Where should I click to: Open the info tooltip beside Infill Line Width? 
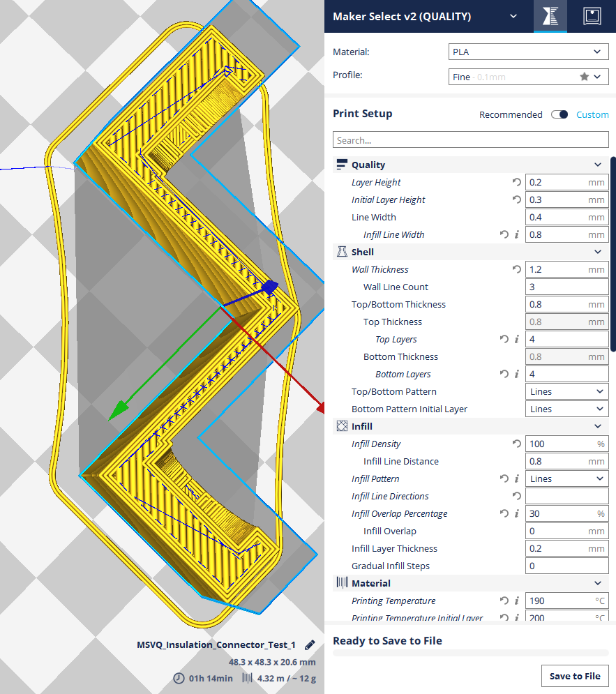516,234
